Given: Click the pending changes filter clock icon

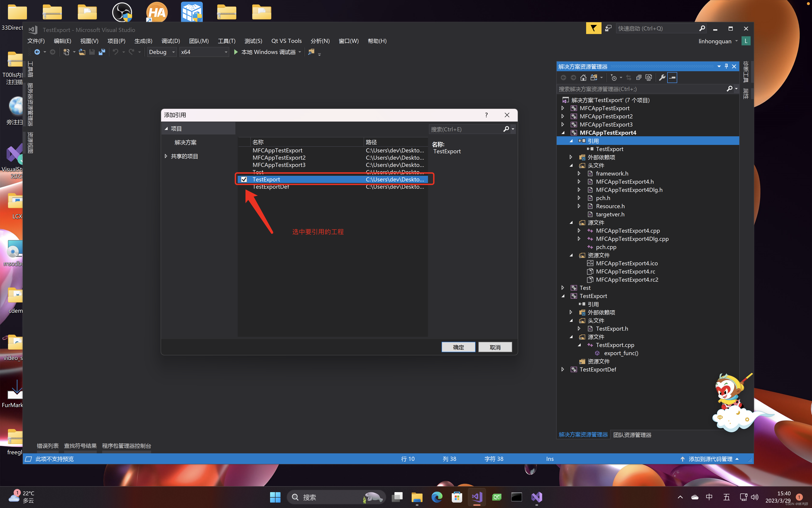Looking at the screenshot, I should (x=614, y=78).
